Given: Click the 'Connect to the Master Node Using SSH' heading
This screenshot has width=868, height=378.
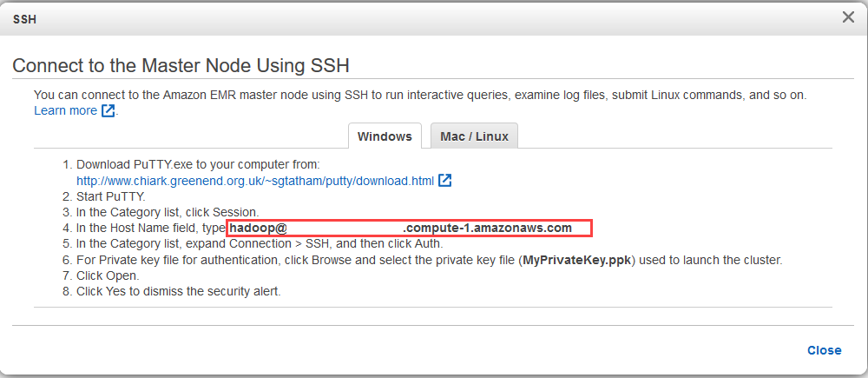Looking at the screenshot, I should [x=181, y=66].
